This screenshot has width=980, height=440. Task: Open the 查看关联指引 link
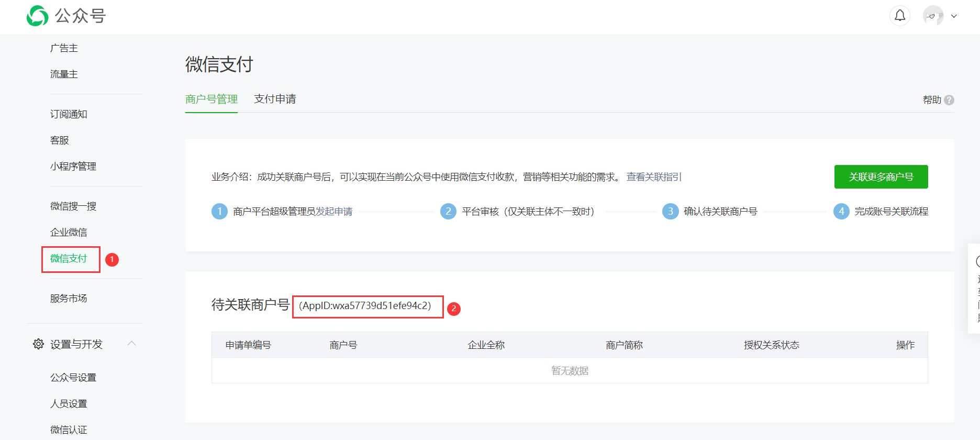(654, 177)
